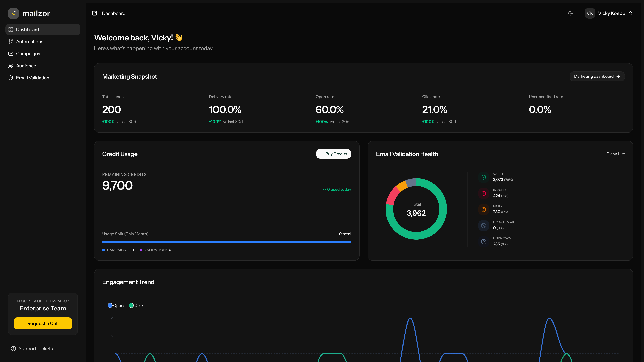
Task: Click the Email Validation Health heading
Action: [407, 154]
